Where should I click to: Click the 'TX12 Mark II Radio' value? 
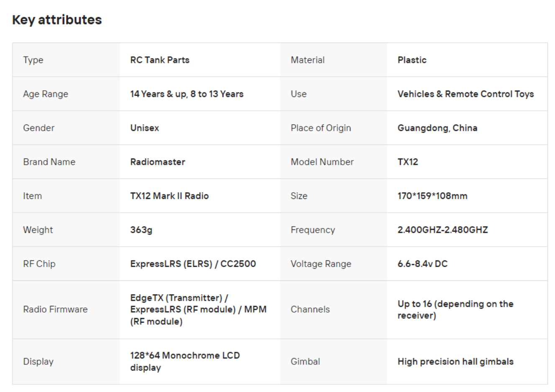[x=169, y=196]
